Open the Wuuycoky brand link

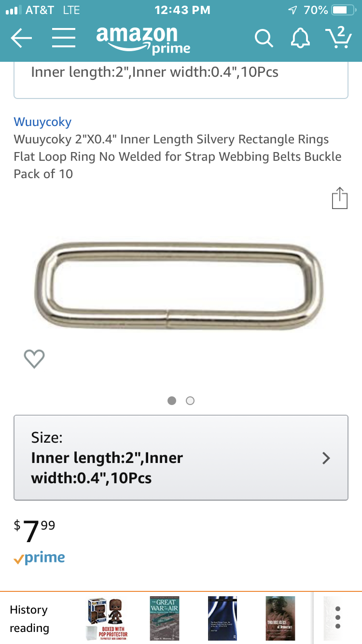tap(42, 122)
